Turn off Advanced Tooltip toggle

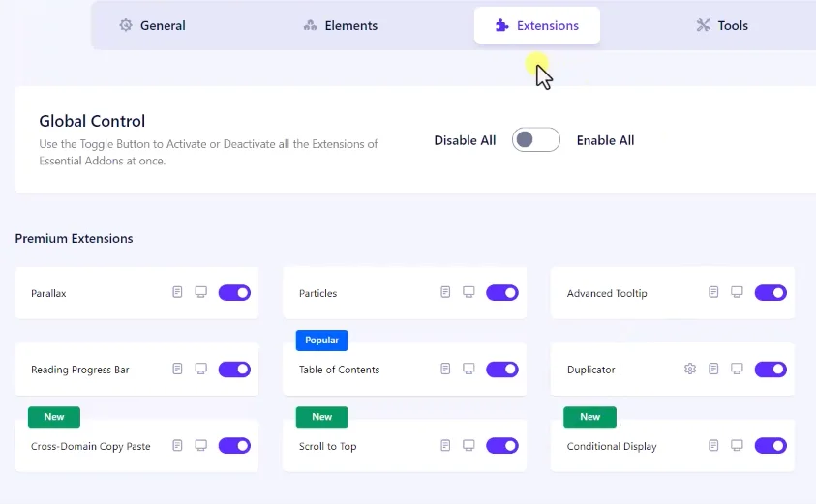pyautogui.click(x=771, y=293)
